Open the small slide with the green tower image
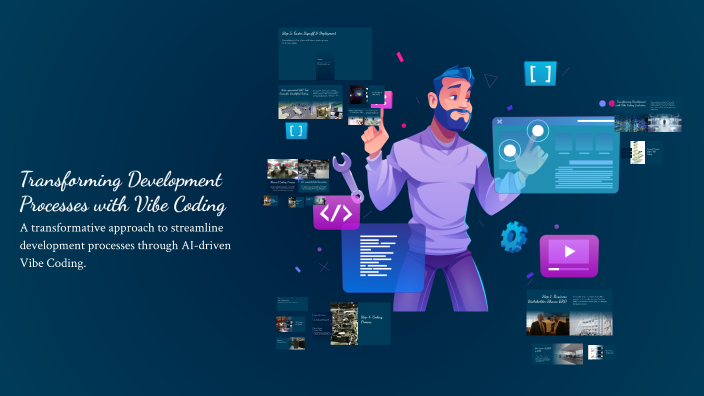 coord(646,152)
